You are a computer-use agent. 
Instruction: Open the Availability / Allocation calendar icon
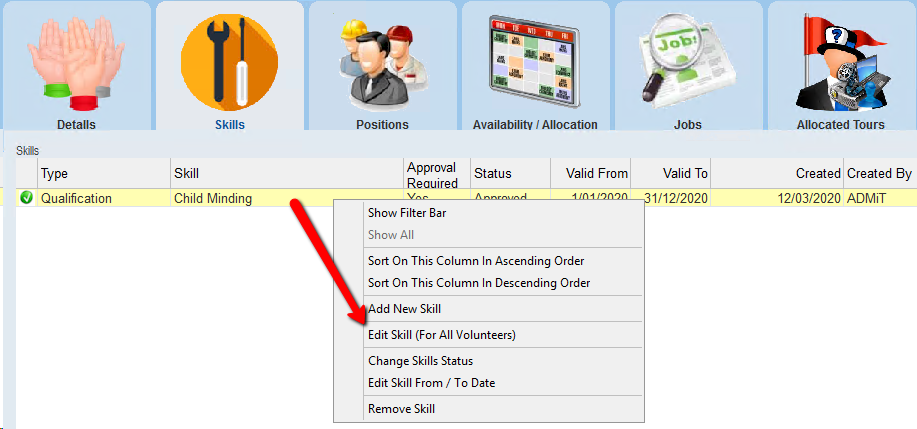(534, 62)
